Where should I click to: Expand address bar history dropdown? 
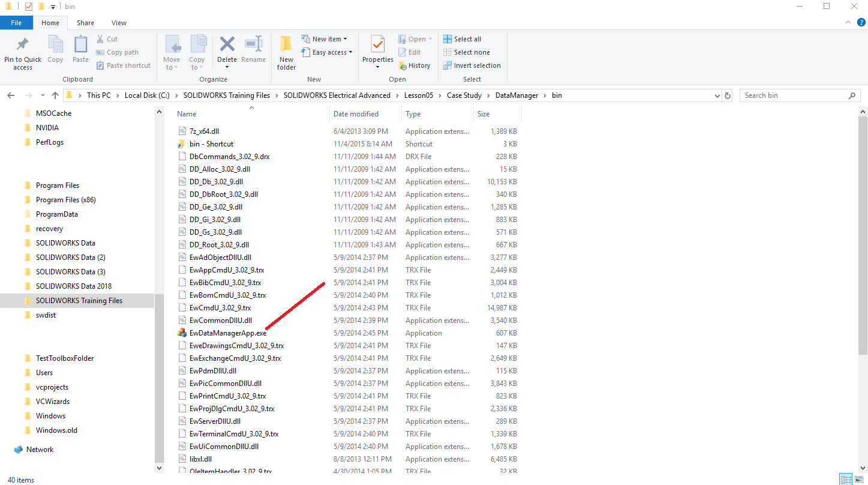click(x=717, y=95)
